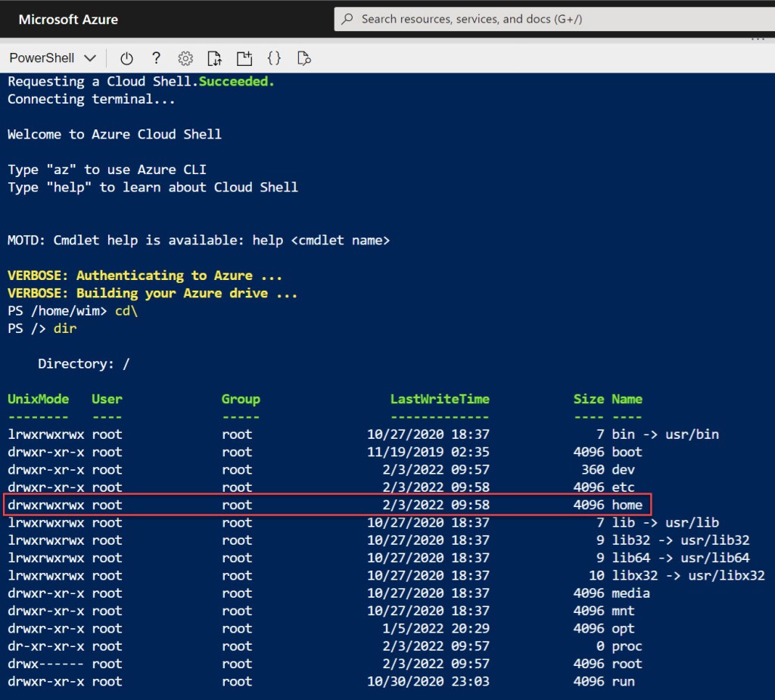Click the 'libx32 -> usr/libx32' entry
The image size is (775, 700).
click(x=687, y=575)
